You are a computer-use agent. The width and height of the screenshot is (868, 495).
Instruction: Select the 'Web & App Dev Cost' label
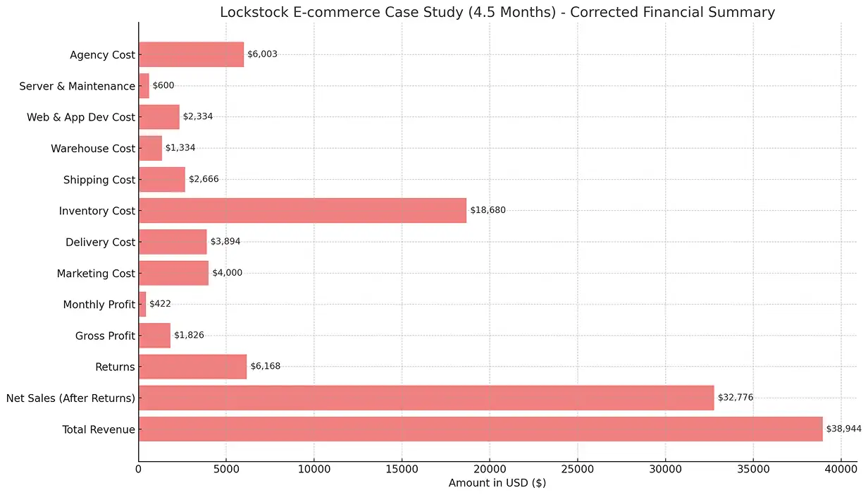click(81, 117)
